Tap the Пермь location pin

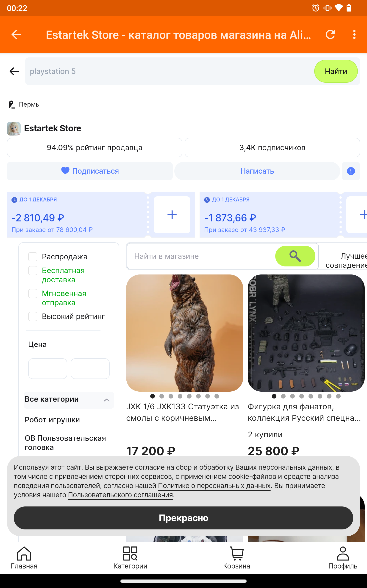[11, 105]
